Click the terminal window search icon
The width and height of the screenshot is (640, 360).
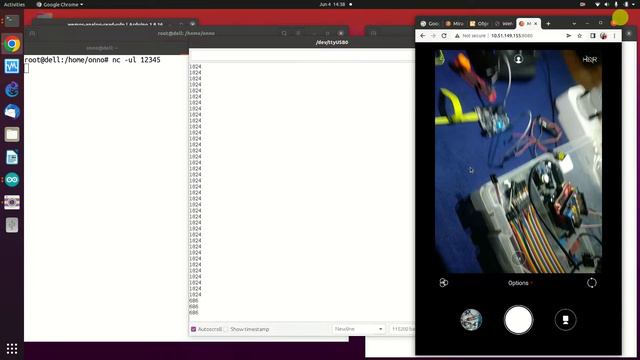pos(284,33)
